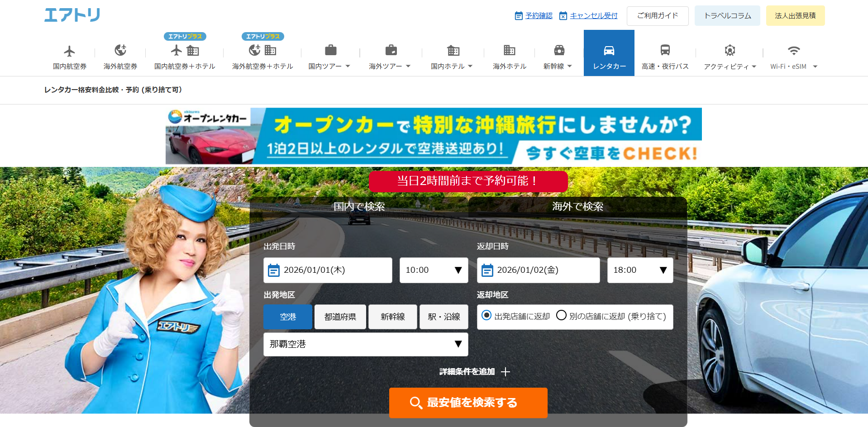868x427 pixels.
Task: Click the highway bus icon
Action: (665, 50)
